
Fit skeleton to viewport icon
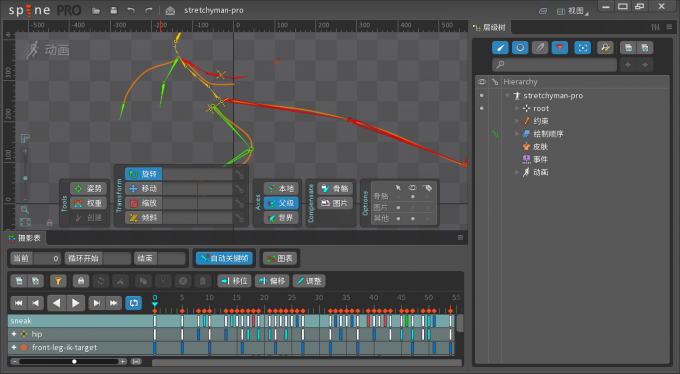[x=25, y=222]
